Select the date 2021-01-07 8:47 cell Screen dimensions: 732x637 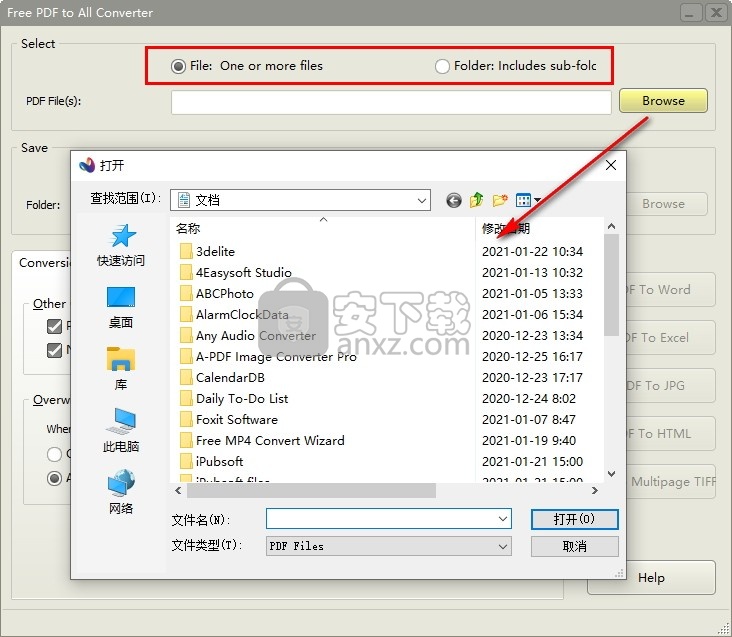pos(528,420)
